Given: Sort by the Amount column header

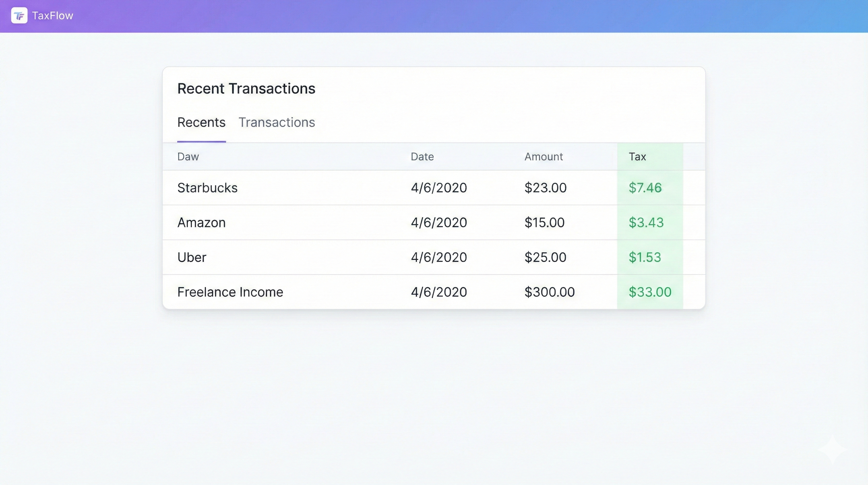Looking at the screenshot, I should [543, 157].
